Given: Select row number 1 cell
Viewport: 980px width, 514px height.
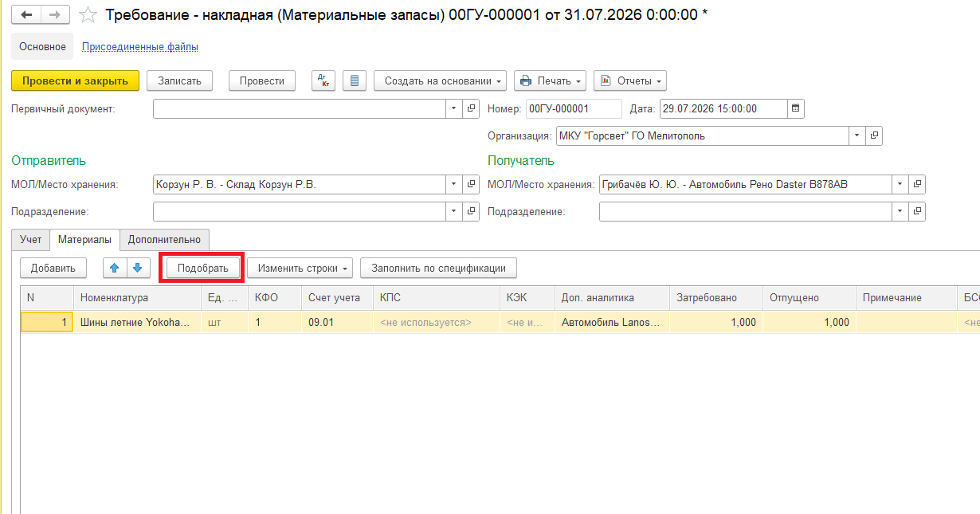Looking at the screenshot, I should tap(47, 323).
